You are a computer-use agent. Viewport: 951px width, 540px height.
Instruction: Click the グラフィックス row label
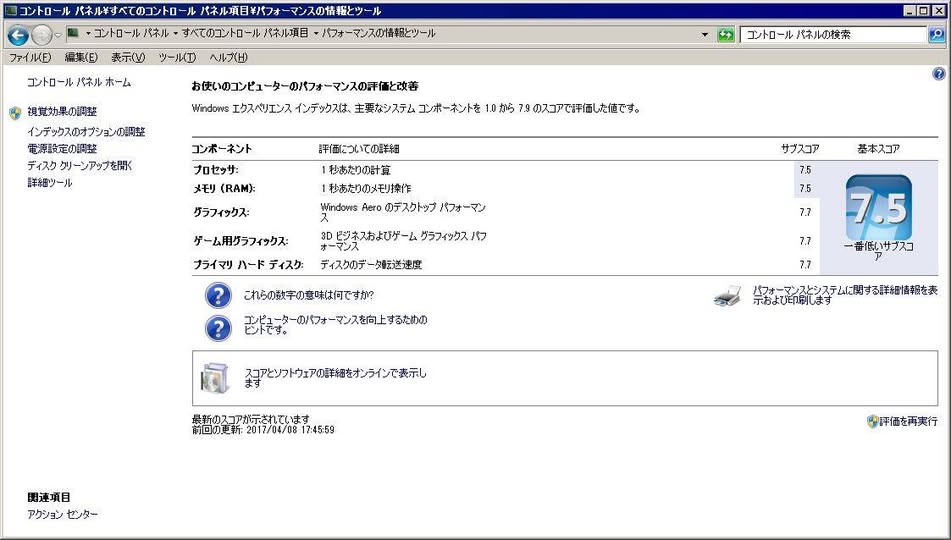[x=221, y=212]
